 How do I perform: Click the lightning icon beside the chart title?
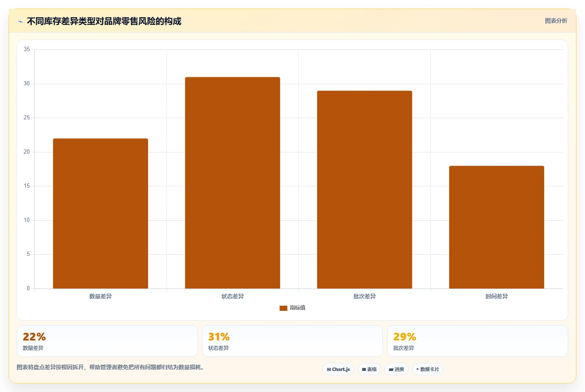click(20, 21)
